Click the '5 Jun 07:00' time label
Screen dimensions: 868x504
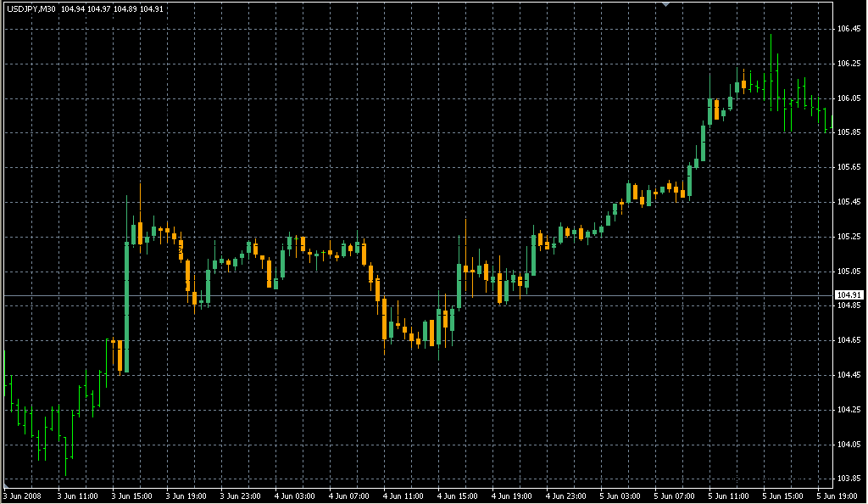coord(674,496)
